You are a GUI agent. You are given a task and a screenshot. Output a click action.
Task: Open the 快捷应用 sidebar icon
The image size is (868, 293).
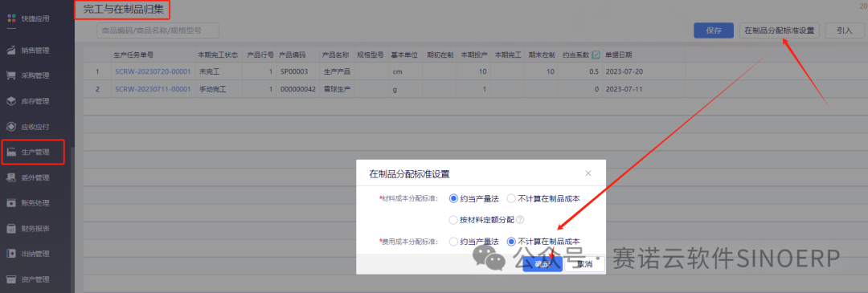click(x=11, y=18)
